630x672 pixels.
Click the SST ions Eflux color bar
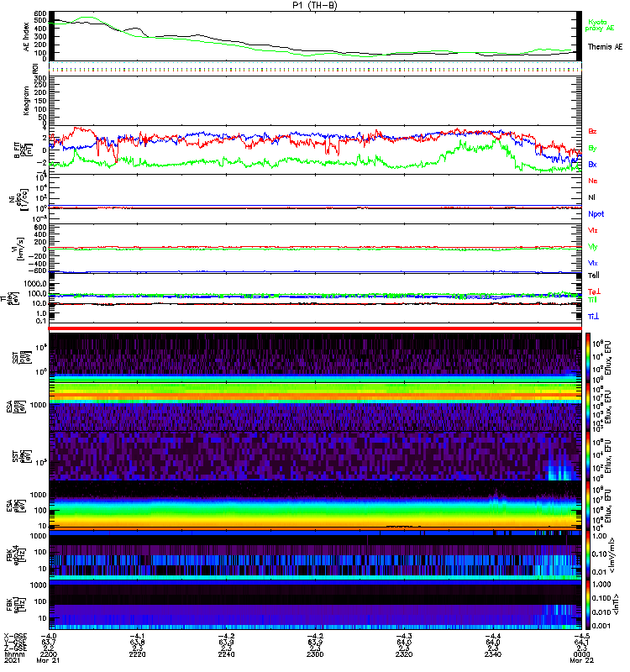click(x=587, y=358)
